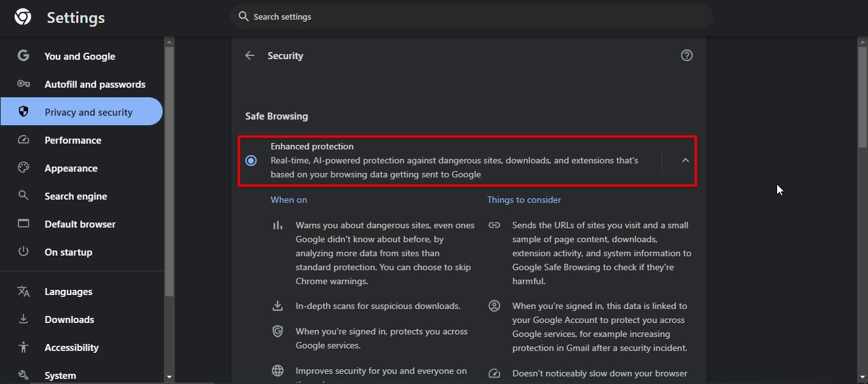The image size is (868, 384).
Task: Open the Search engine settings
Action: click(x=76, y=196)
